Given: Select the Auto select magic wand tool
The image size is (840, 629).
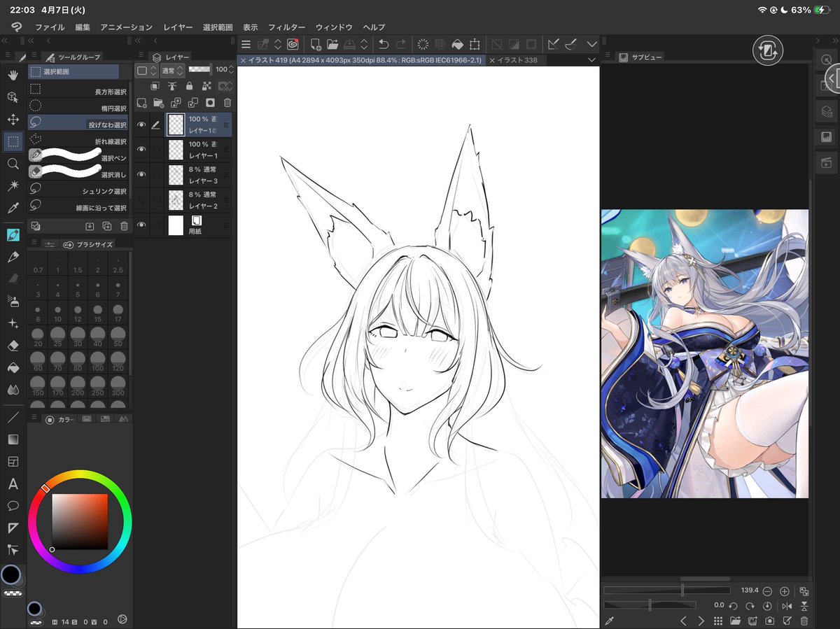Looking at the screenshot, I should pos(13,185).
